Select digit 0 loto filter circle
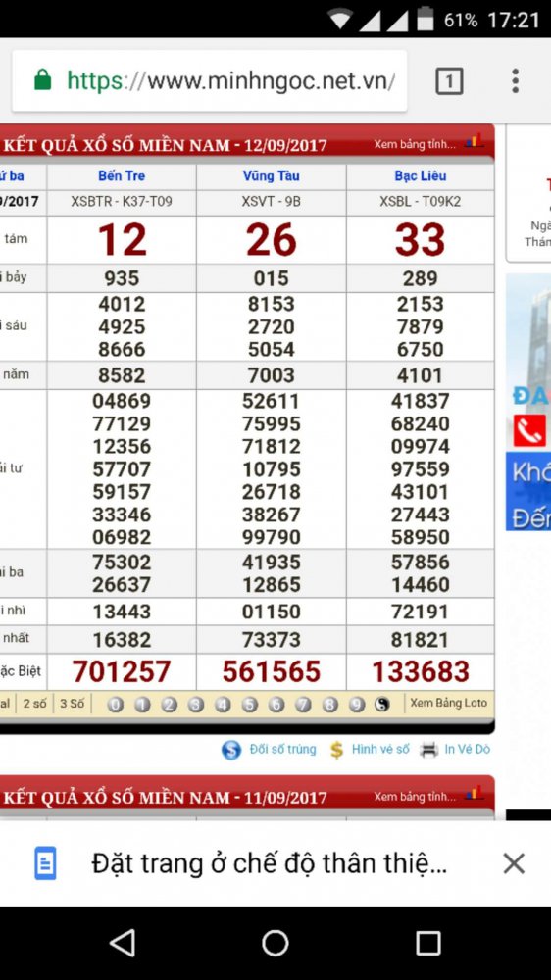 coord(115,705)
